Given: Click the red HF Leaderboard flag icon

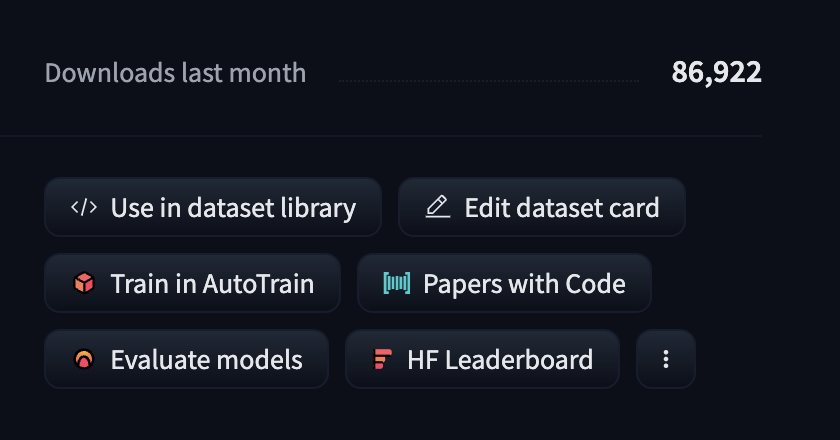Looking at the screenshot, I should pyautogui.click(x=384, y=359).
